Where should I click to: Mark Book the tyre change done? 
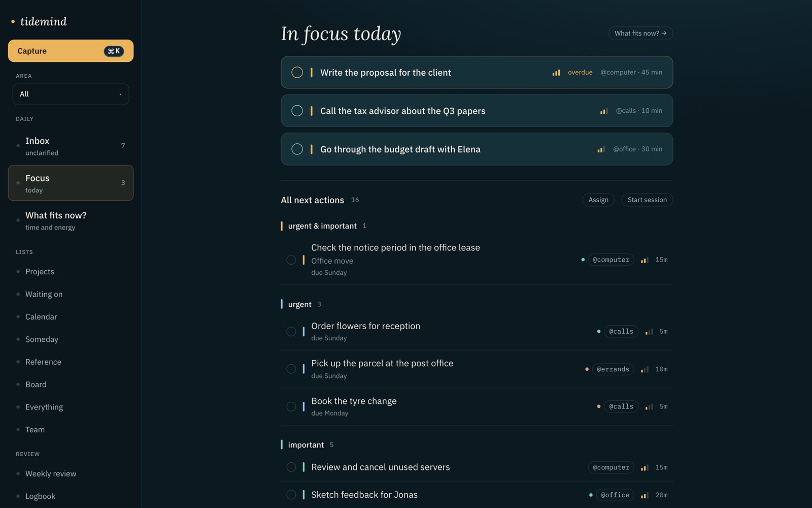coord(291,406)
